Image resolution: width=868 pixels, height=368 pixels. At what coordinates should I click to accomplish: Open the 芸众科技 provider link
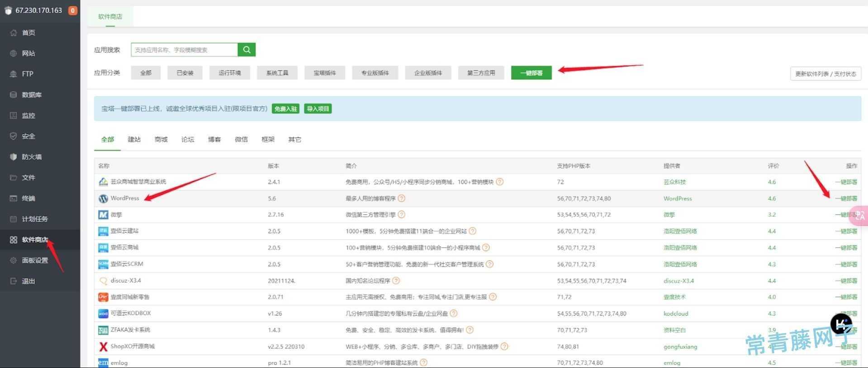pos(674,182)
